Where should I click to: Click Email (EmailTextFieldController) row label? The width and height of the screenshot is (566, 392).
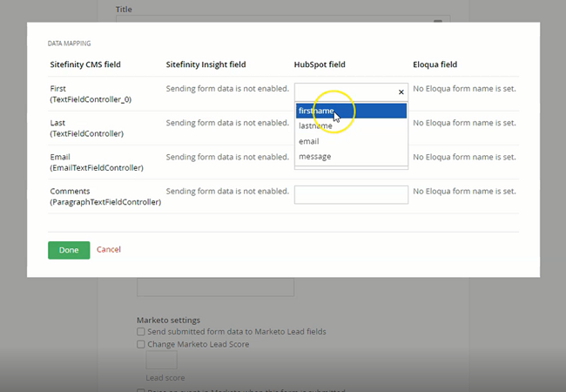(x=97, y=162)
